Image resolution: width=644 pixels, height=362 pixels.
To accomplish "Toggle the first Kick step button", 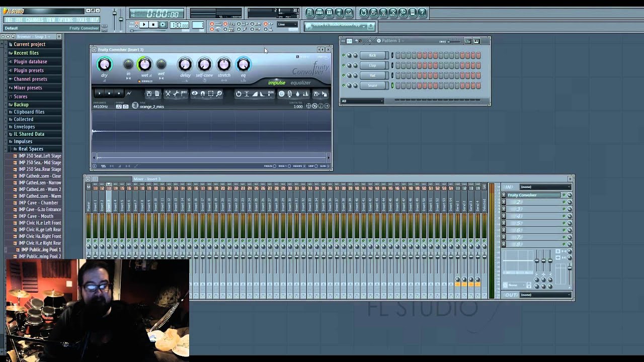I will tap(398, 55).
